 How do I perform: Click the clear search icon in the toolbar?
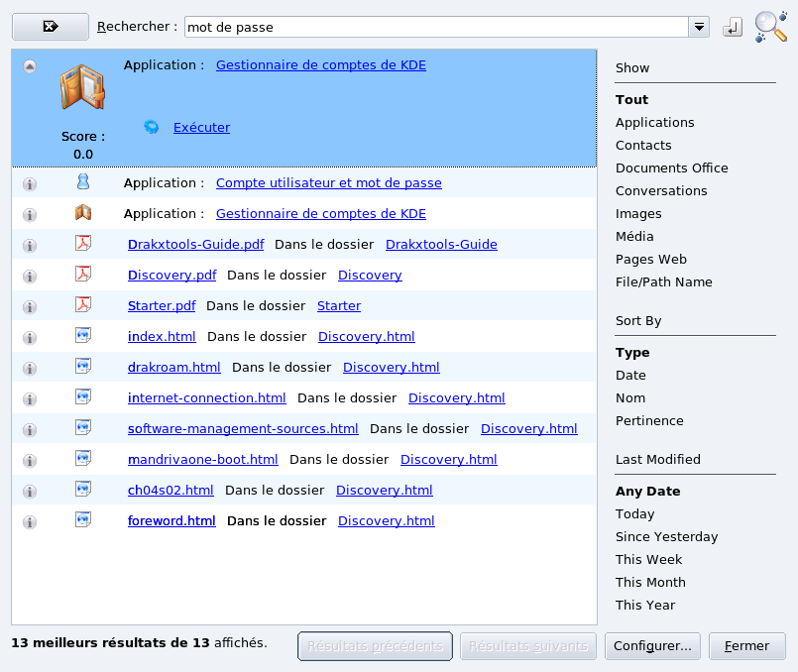pos(50,26)
